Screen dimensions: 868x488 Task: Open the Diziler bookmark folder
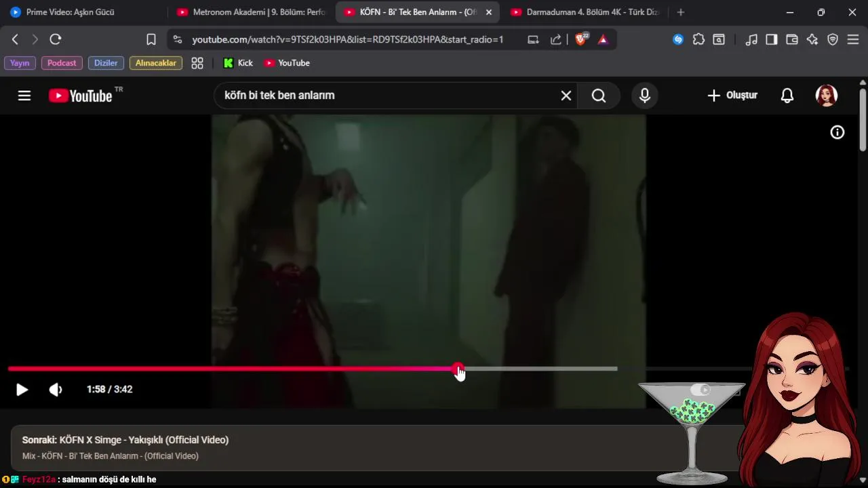[x=106, y=63]
